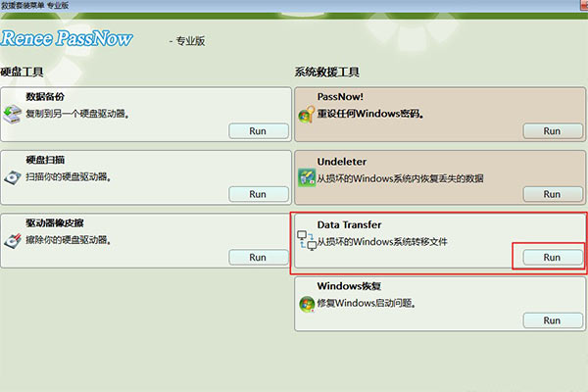Click description 修复Windows启动问题
The width and height of the screenshot is (588, 392).
click(367, 303)
